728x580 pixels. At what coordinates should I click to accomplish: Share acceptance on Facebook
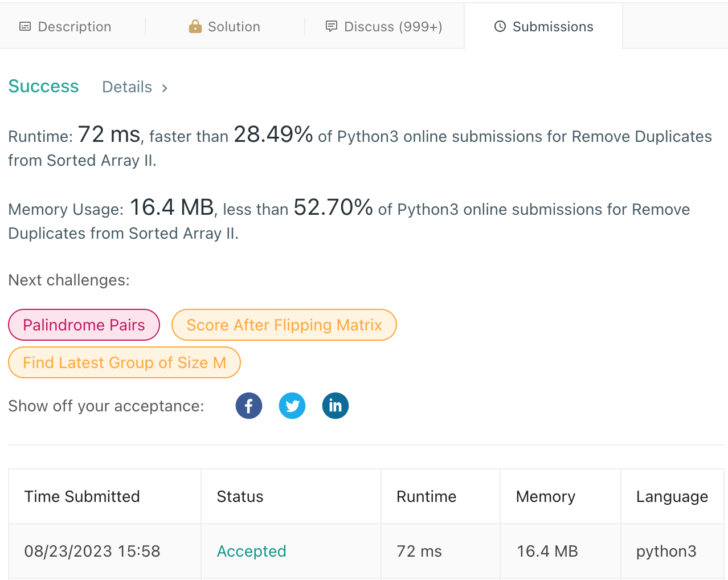(249, 406)
